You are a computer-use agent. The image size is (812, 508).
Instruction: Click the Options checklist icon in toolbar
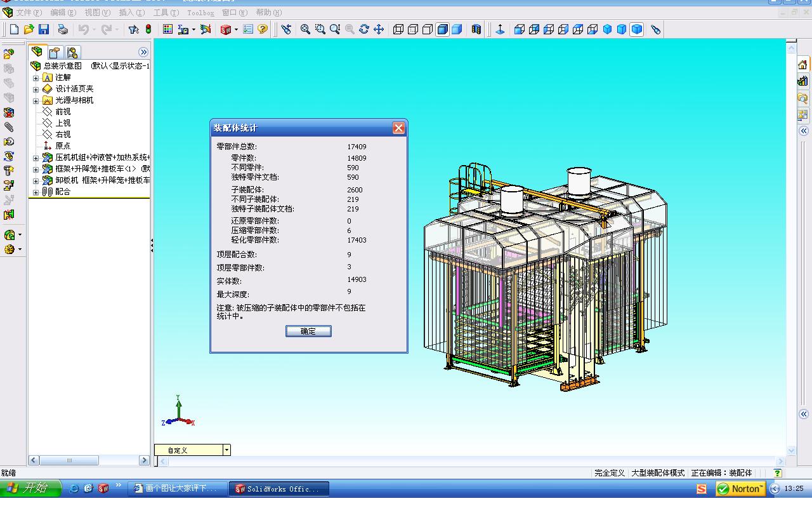point(248,29)
